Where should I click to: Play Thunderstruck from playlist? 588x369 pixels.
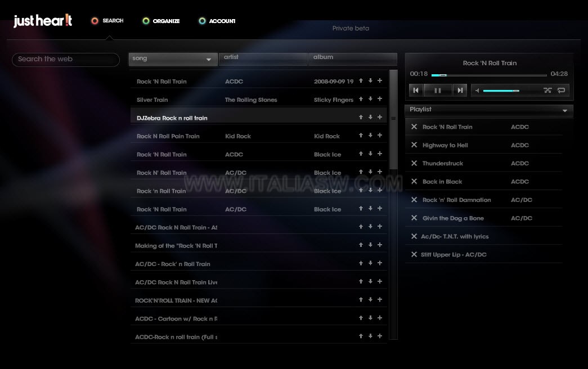coord(442,163)
